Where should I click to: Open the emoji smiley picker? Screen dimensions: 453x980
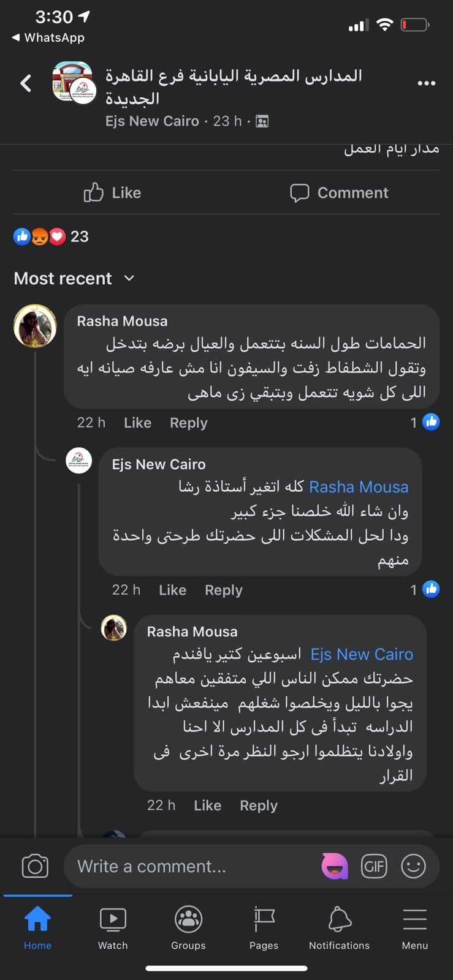413,866
